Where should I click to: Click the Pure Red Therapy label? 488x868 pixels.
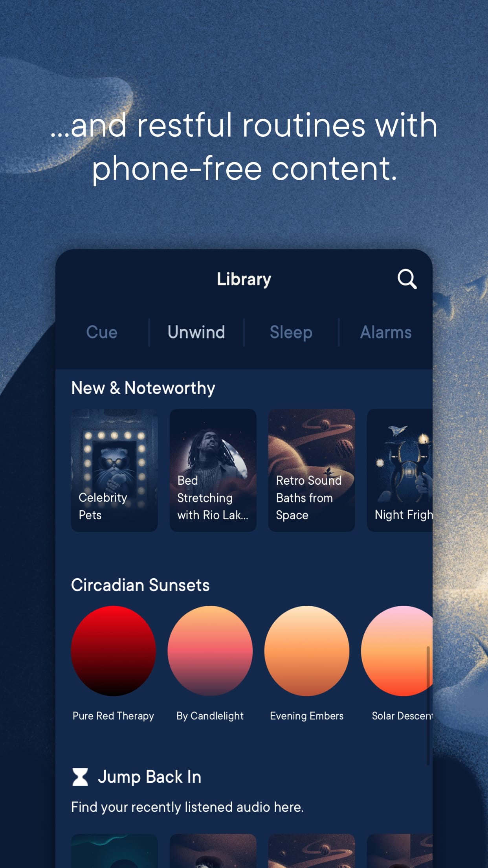(x=113, y=716)
